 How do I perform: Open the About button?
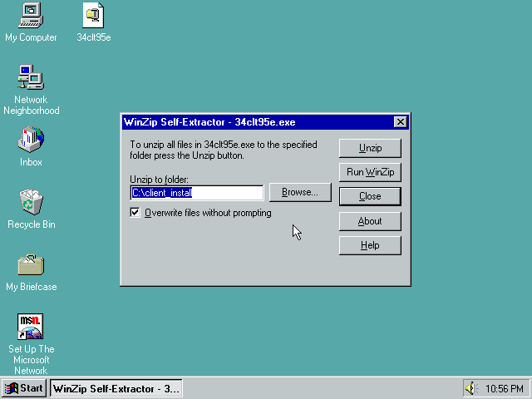pyautogui.click(x=370, y=221)
